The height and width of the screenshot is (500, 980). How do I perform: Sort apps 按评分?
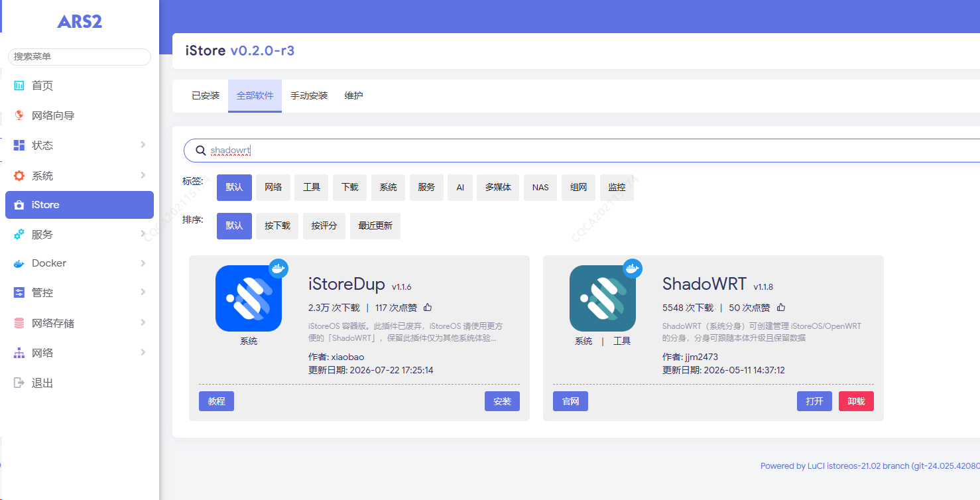click(x=324, y=225)
